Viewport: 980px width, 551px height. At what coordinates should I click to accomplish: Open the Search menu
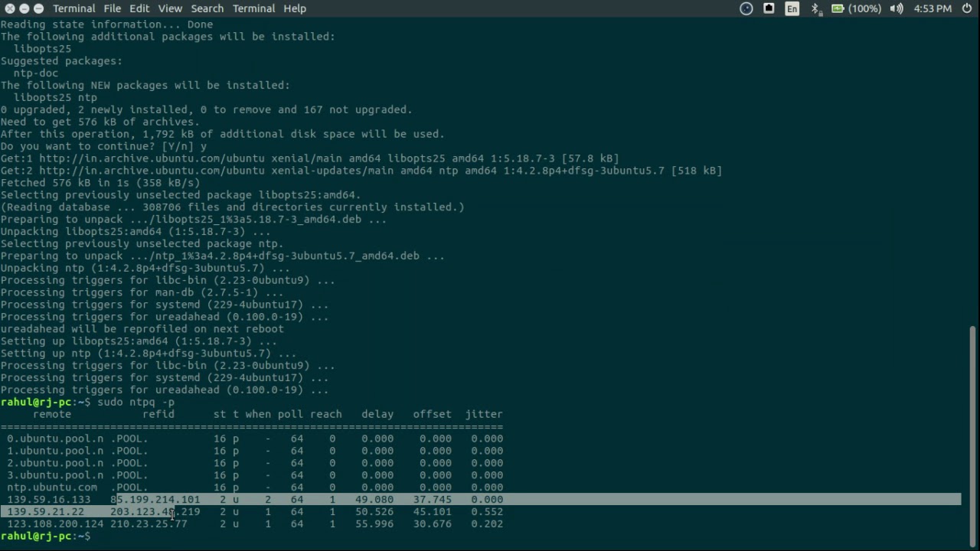coord(207,8)
